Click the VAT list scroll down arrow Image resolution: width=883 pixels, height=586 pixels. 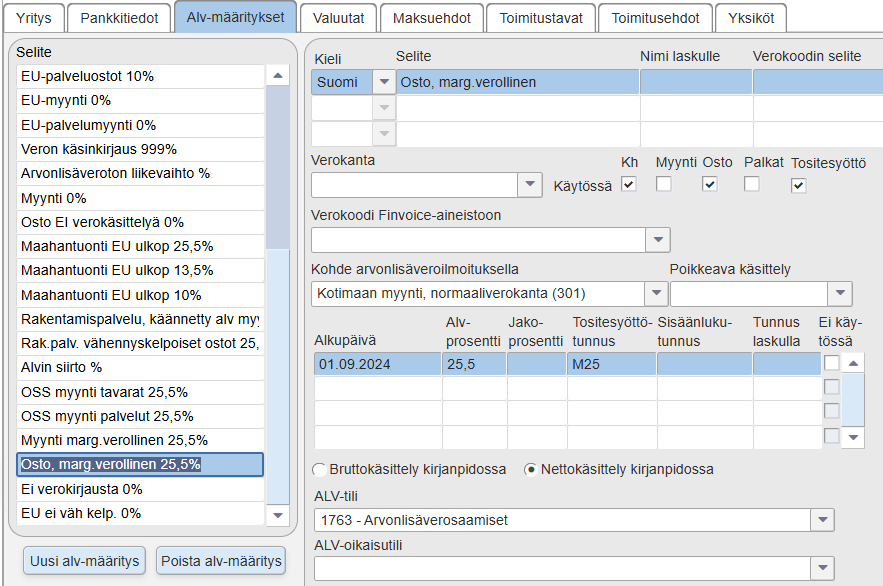point(278,515)
